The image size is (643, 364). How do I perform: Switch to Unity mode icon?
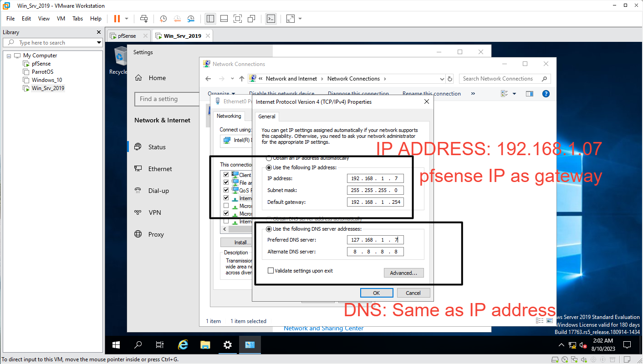[x=251, y=19]
